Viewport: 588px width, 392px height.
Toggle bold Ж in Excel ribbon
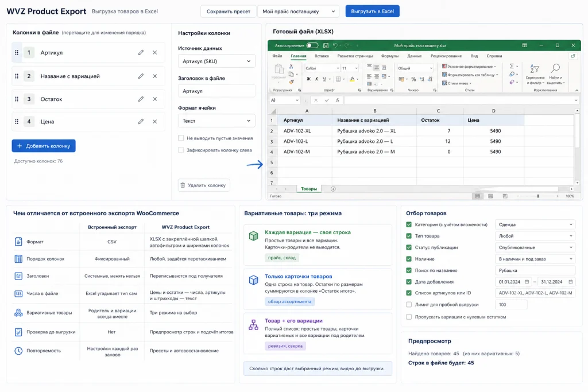click(x=308, y=79)
